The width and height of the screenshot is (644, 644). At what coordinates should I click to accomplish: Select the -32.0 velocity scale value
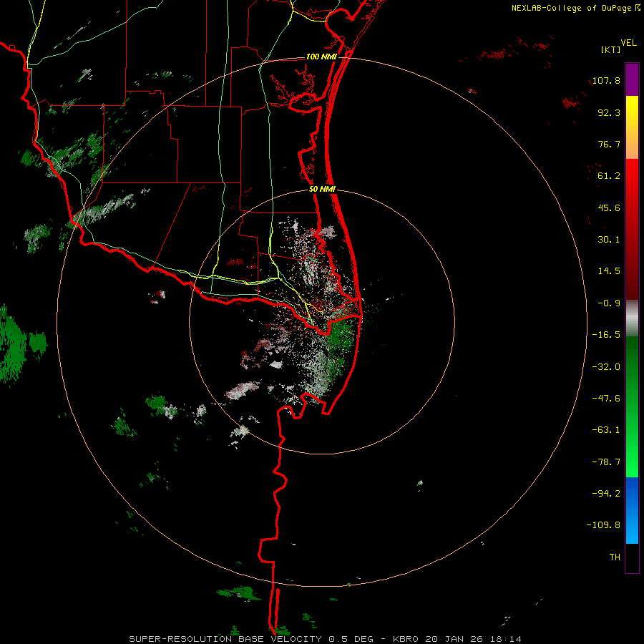pos(606,367)
